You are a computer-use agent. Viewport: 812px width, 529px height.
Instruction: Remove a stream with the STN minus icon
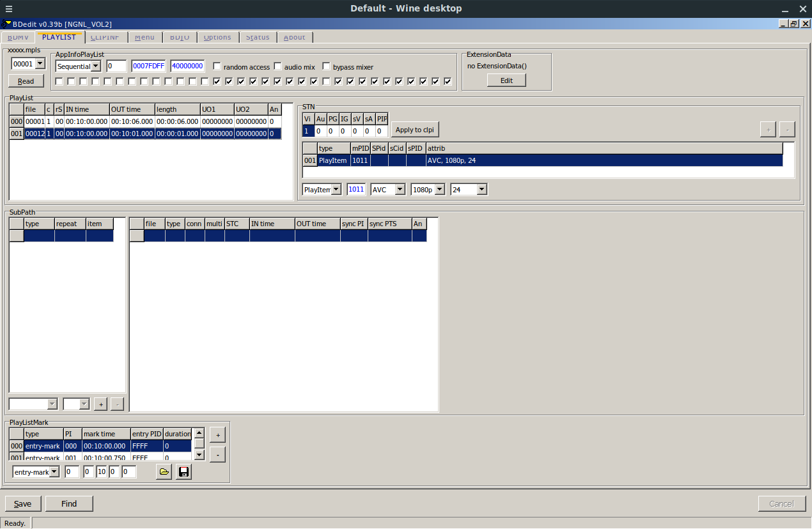tap(787, 129)
